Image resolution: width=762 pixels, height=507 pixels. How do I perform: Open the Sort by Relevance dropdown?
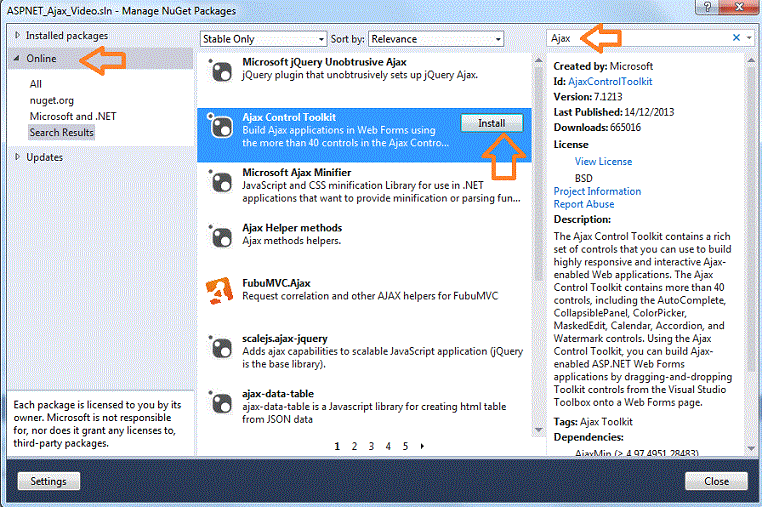coord(436,39)
